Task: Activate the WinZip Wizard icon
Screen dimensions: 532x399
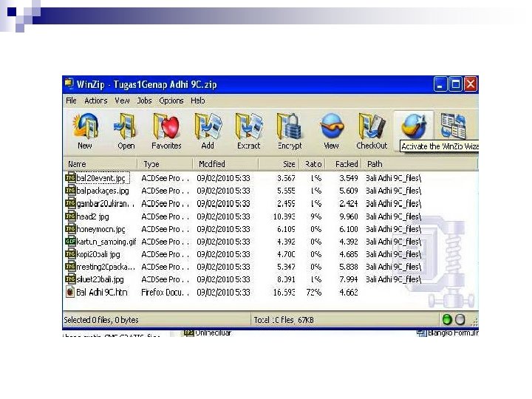Action: coord(413,126)
